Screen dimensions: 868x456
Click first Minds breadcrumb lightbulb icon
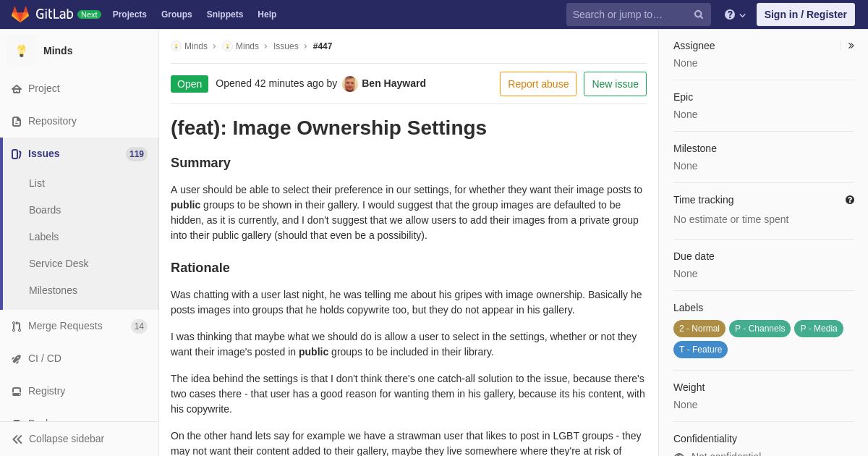(x=176, y=46)
